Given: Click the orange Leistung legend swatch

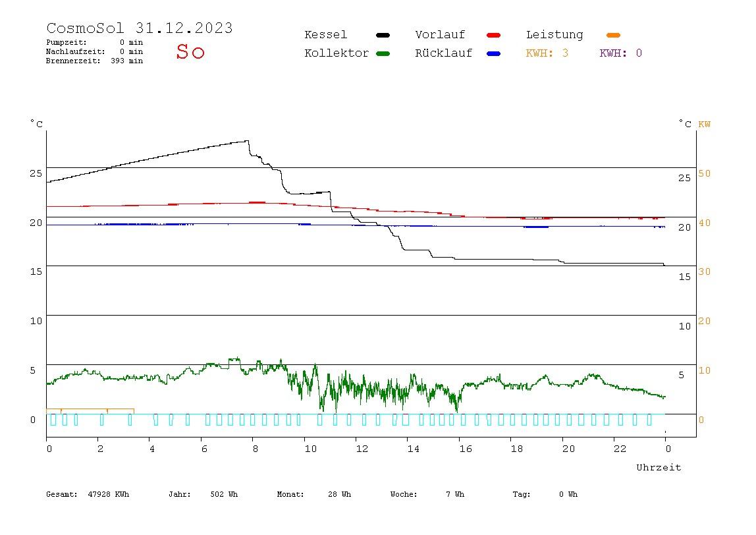Looking at the screenshot, I should 613,35.
